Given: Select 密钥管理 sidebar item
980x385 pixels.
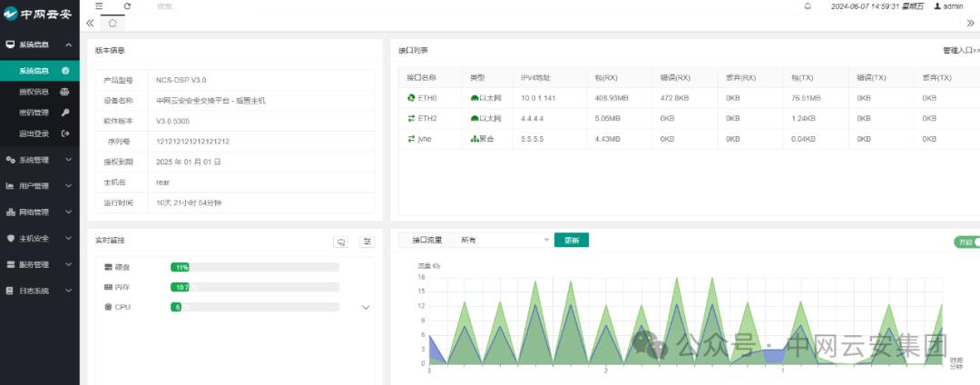Looking at the screenshot, I should point(34,113).
